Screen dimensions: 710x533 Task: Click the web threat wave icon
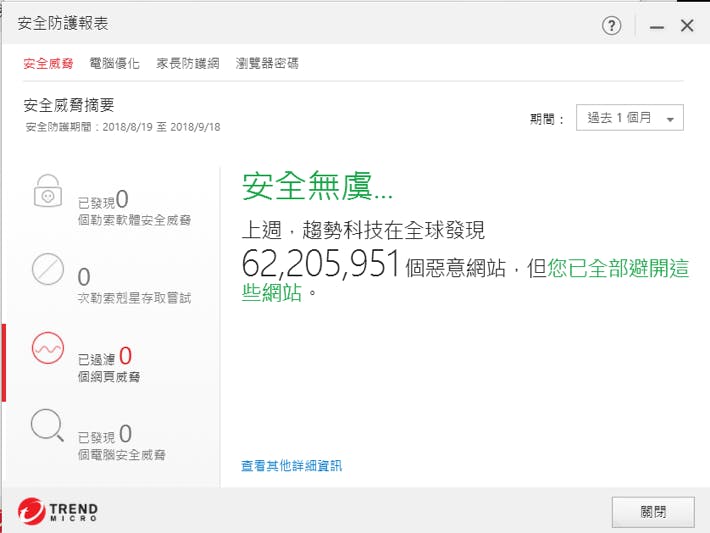(47, 348)
